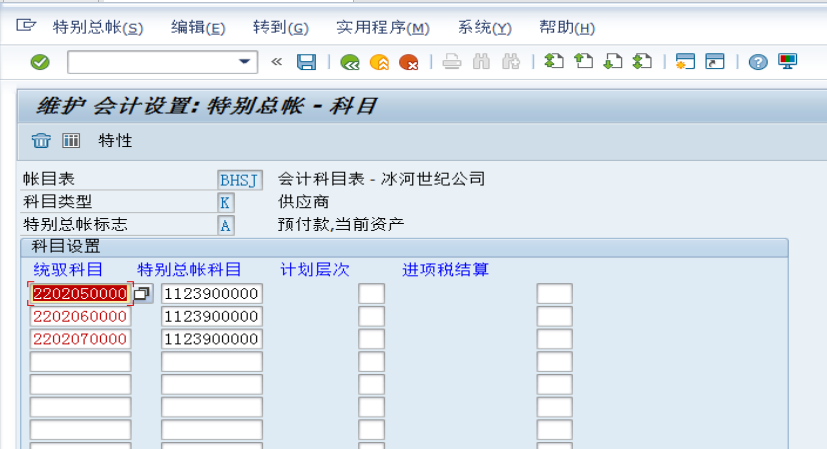Screen dimensions: 827x449
Task: Click Create New Session icon
Action: [685, 62]
